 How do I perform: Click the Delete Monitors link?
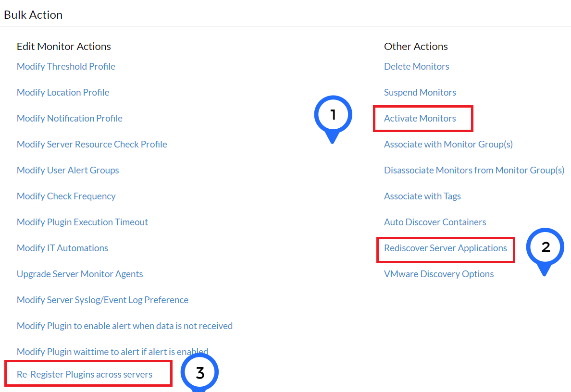coord(416,66)
